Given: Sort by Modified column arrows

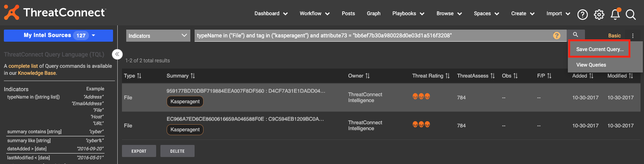Looking at the screenshot, I should (x=631, y=76).
